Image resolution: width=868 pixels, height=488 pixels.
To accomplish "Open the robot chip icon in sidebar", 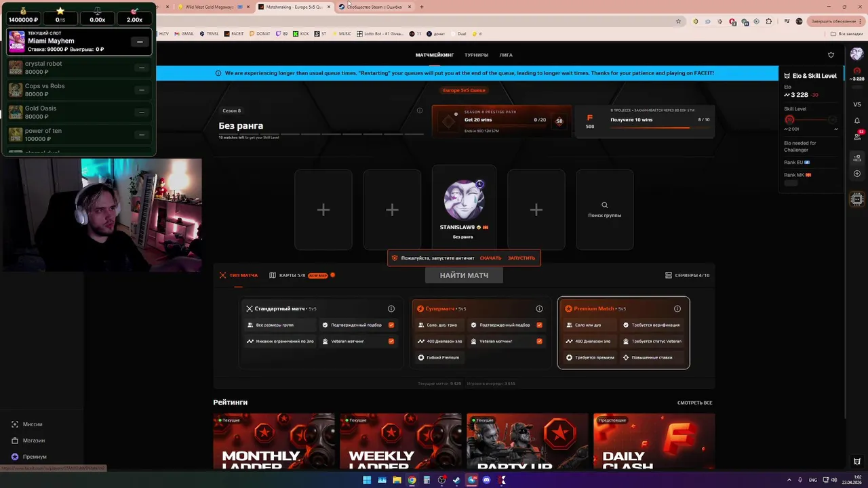I will [x=857, y=199].
